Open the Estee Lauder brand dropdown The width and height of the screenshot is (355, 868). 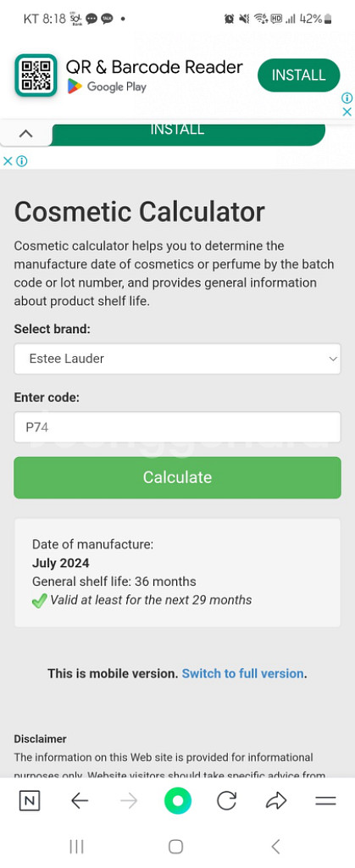(178, 359)
